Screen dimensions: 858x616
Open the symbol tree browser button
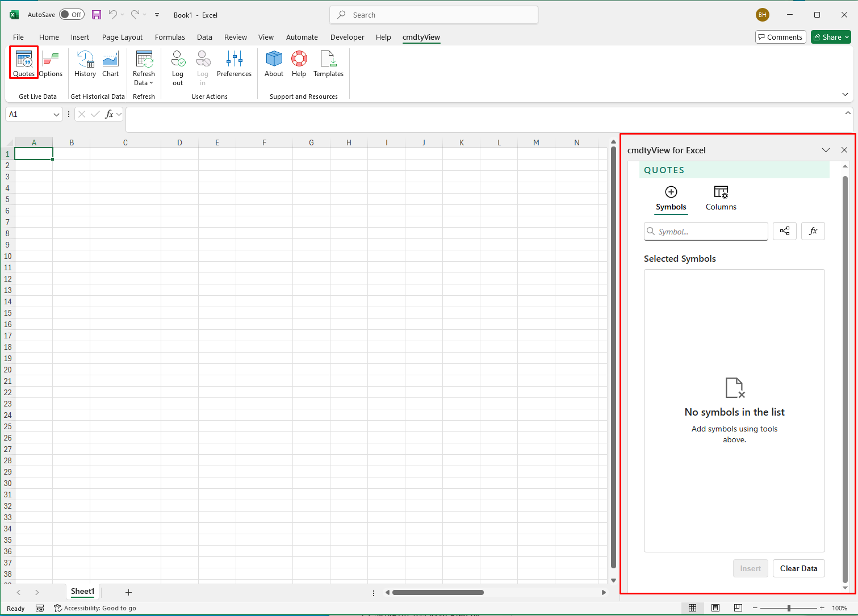pos(785,231)
